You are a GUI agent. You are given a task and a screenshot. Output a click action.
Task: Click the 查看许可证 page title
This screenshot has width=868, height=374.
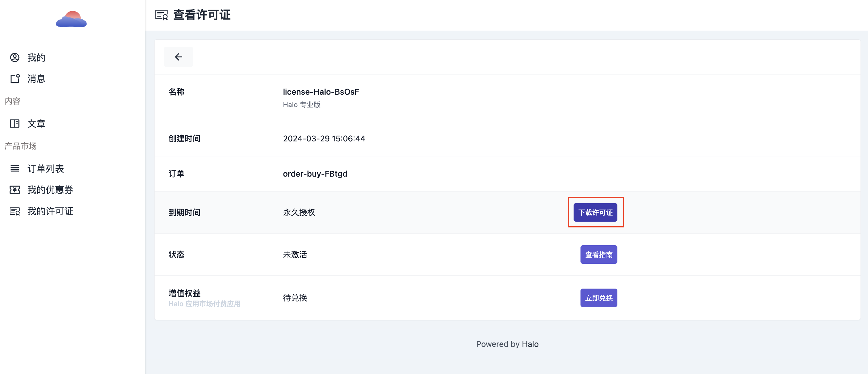(202, 15)
